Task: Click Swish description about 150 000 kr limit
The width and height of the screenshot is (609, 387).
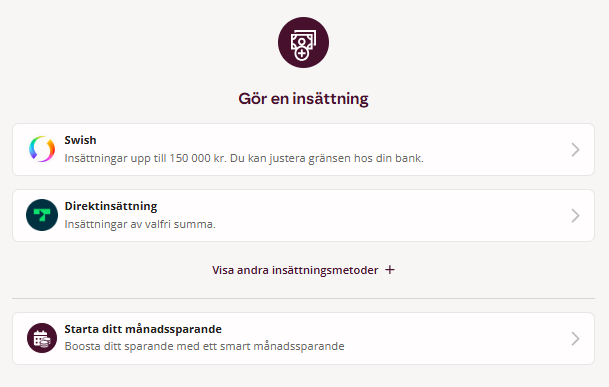Action: pos(244,159)
